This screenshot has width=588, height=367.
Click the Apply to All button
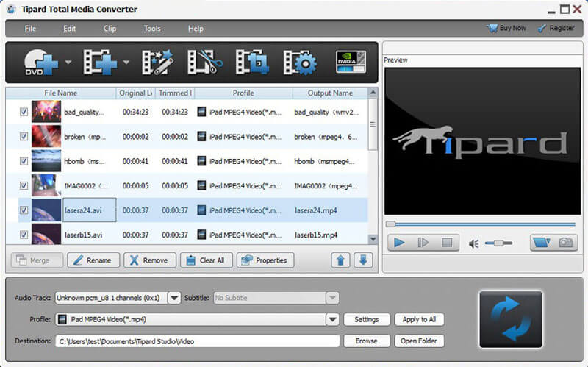[420, 319]
